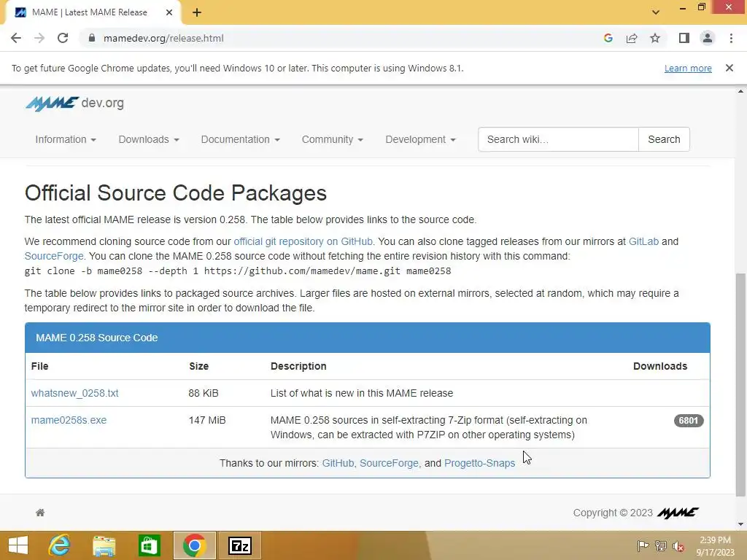Click the scrollbar up arrow
Screen dimensions: 747x560
[741, 91]
